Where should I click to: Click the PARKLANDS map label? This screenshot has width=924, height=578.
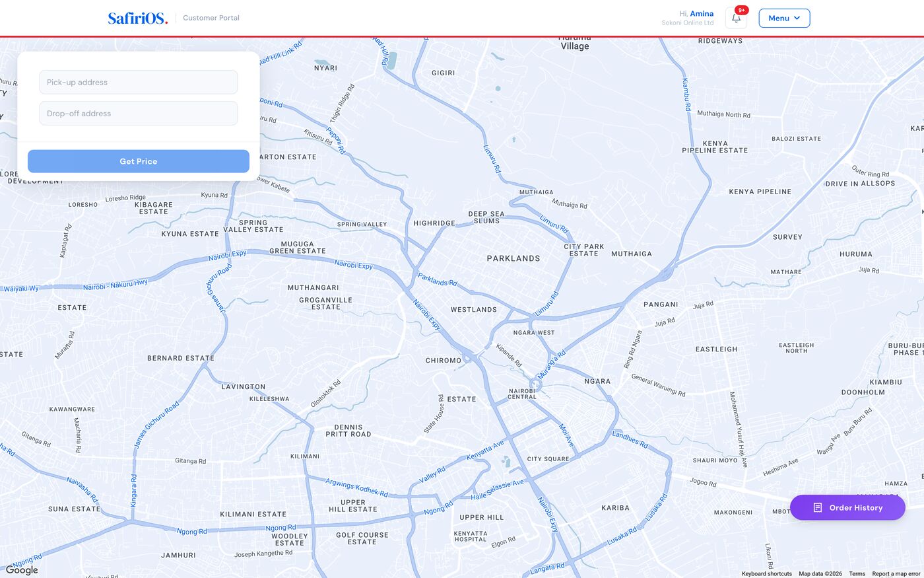513,258
